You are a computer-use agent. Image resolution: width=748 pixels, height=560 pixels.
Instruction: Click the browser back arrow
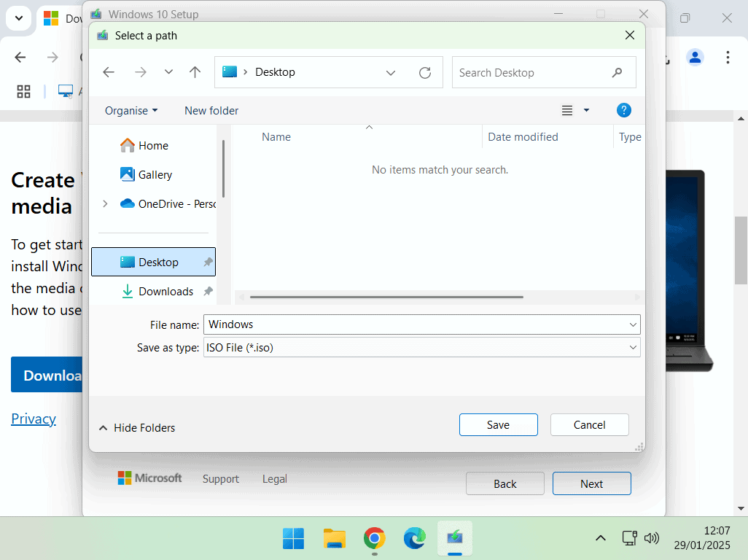20,58
